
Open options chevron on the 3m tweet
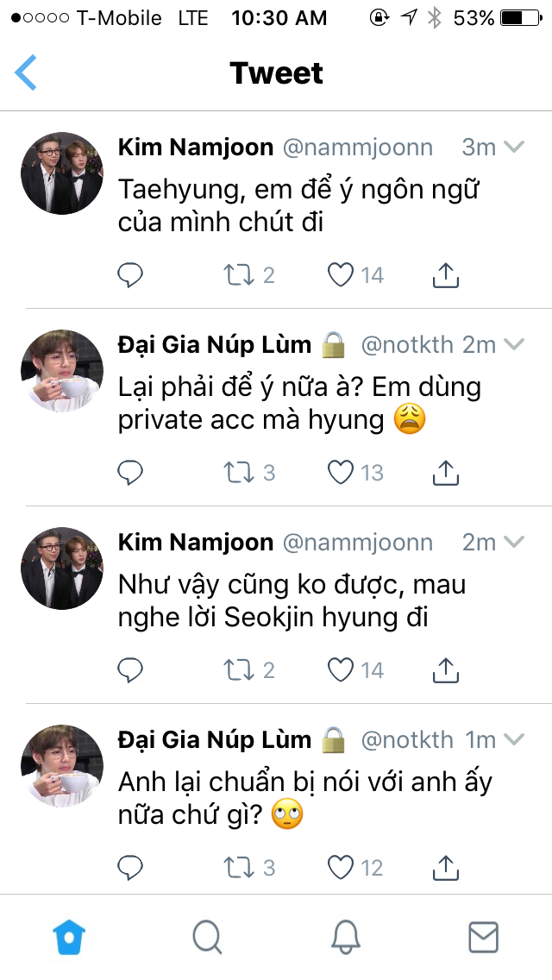point(514,148)
